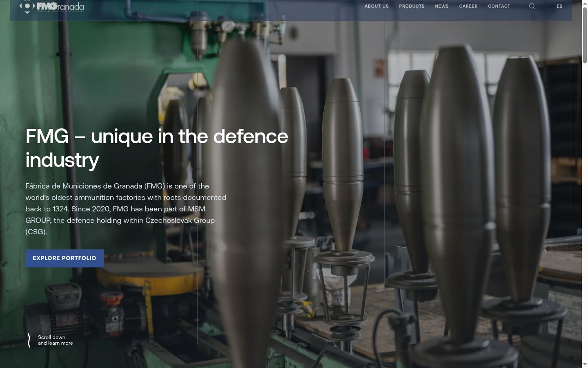Click the scrollbar down arrow
Screen dimensions: 588x368
point(585,364)
